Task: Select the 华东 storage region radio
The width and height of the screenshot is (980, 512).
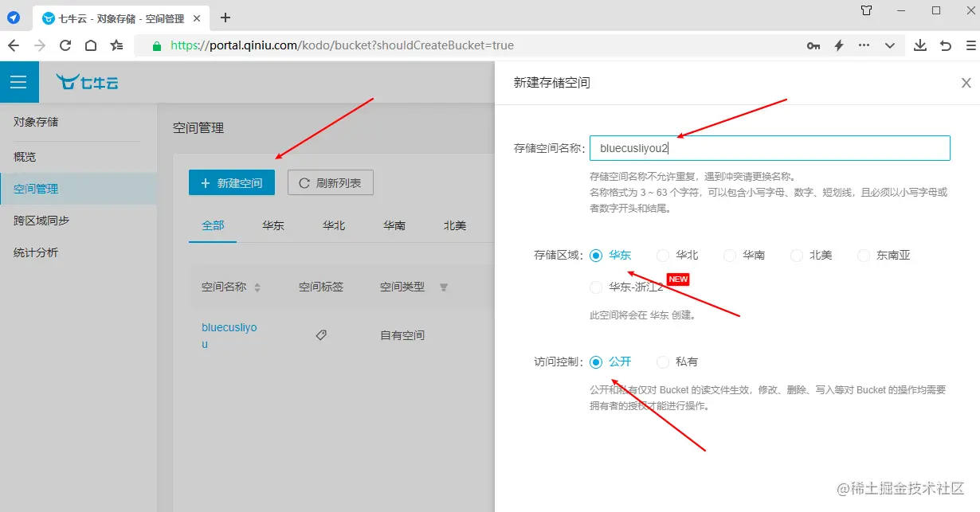Action: [596, 256]
